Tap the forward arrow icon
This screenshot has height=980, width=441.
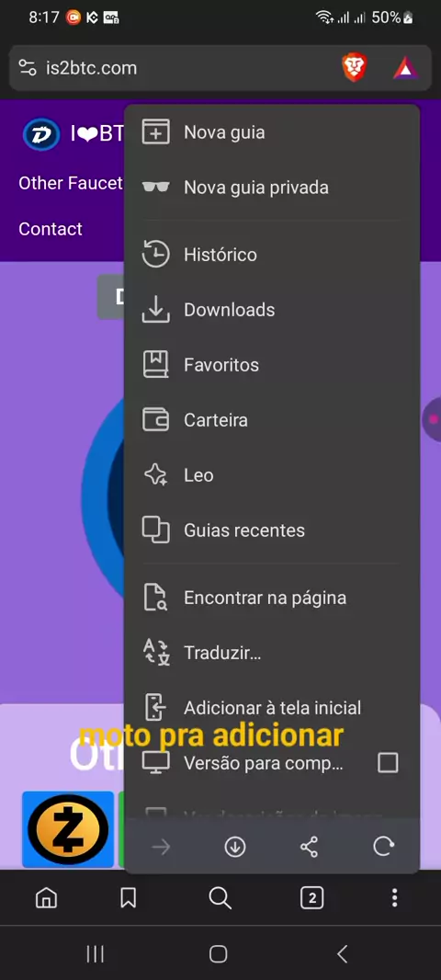click(x=161, y=847)
